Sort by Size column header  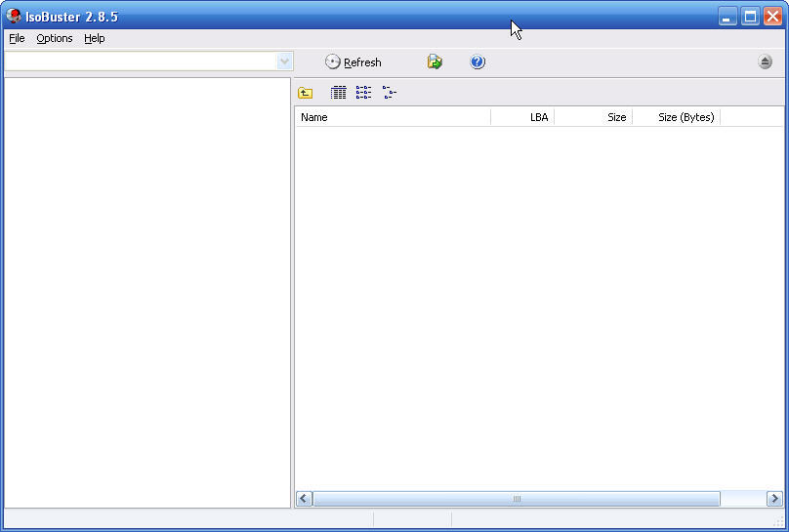point(594,117)
